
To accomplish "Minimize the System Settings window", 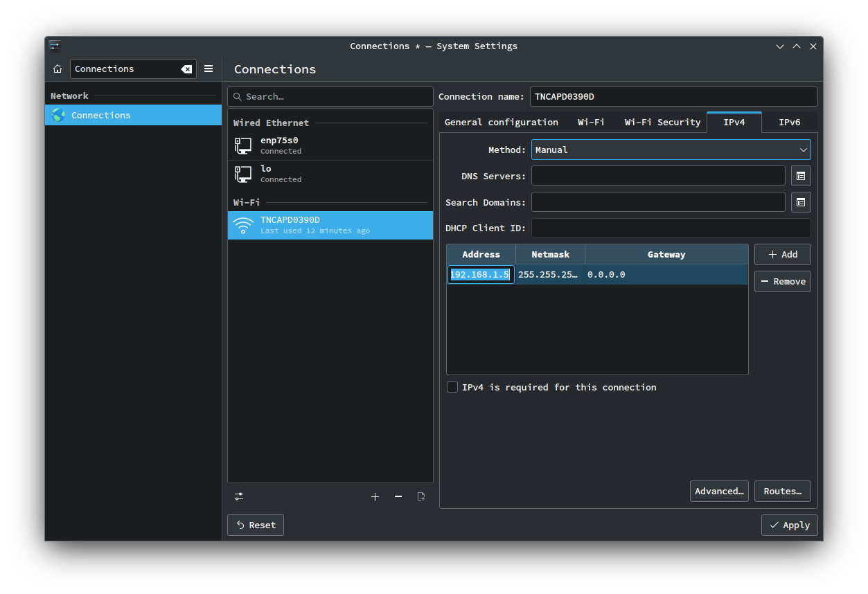I will (780, 46).
